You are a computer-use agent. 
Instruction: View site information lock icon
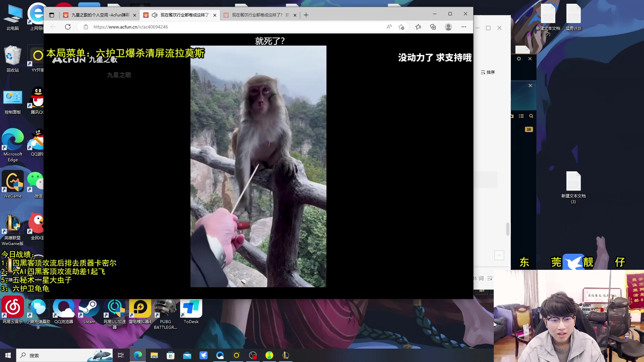(x=86, y=27)
